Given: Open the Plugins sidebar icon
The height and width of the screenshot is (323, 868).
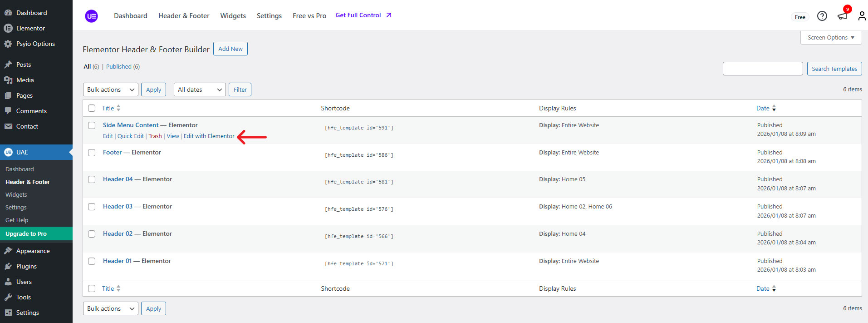Looking at the screenshot, I should [8, 266].
